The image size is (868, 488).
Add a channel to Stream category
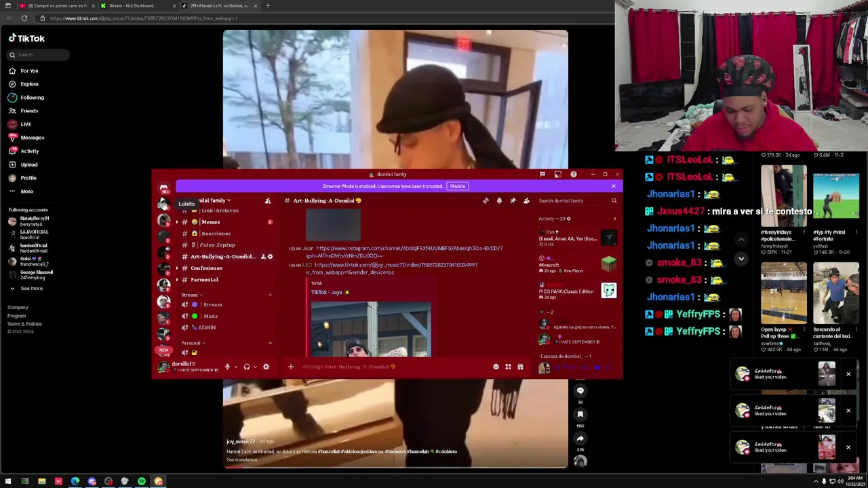click(x=270, y=295)
